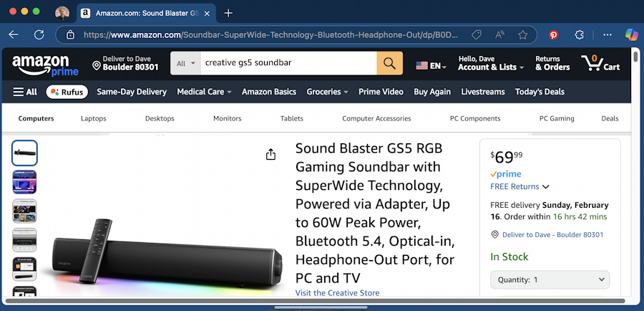644x311 pixels.
Task: Select second product thumbnail with purple display
Action: (24, 182)
